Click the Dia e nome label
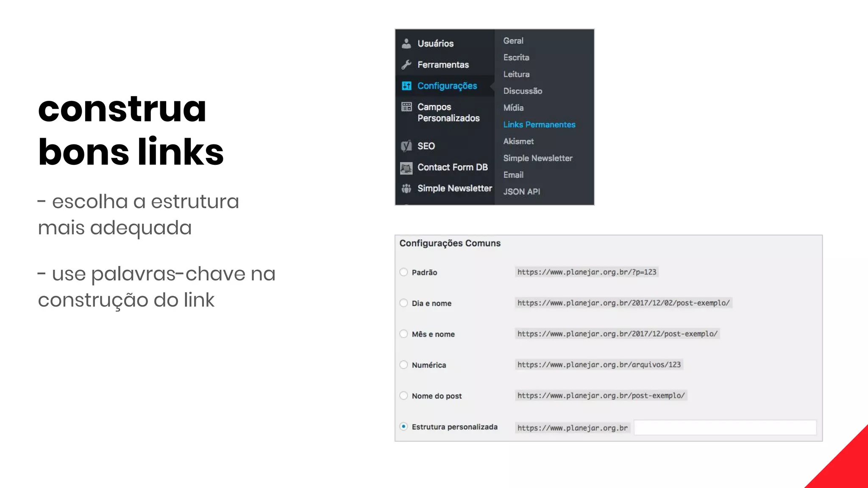This screenshot has width=868, height=488. [x=431, y=303]
